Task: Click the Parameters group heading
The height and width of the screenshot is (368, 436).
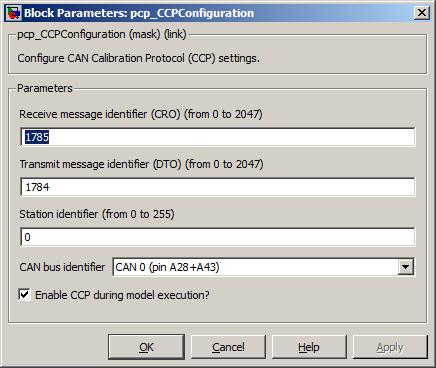Action: tap(45, 88)
